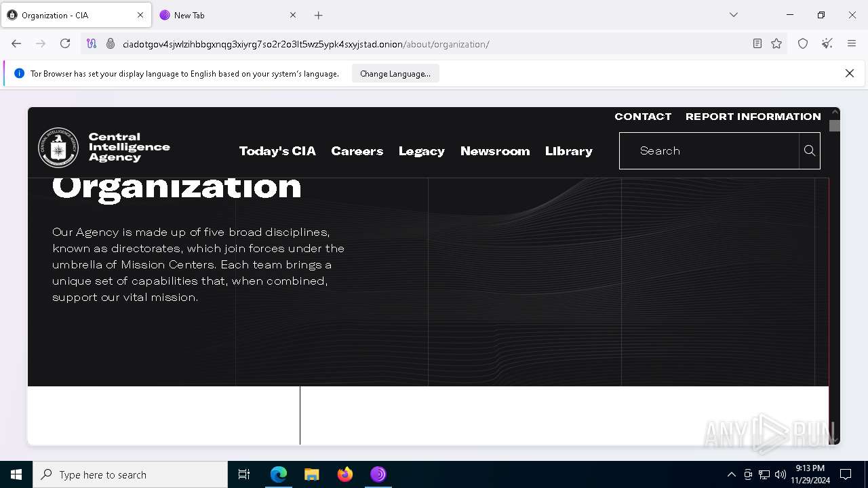
Task: Go back to previous page
Action: (x=16, y=43)
